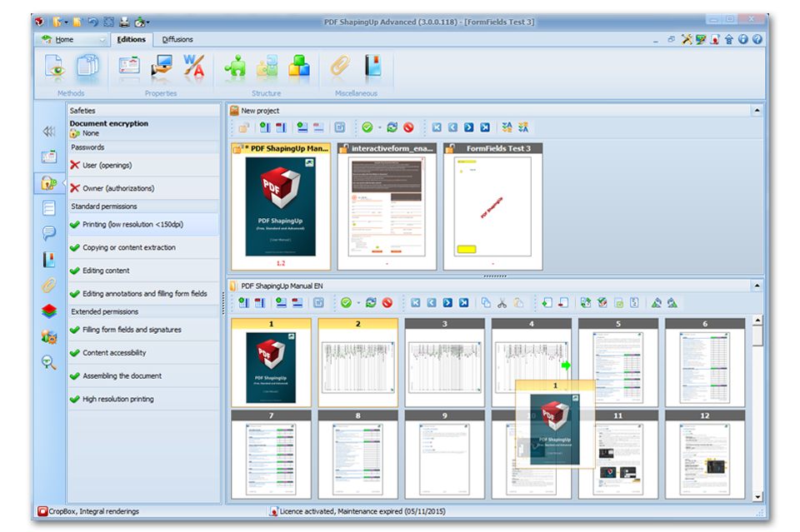Click the document view Methods icon with eye

[x=55, y=67]
